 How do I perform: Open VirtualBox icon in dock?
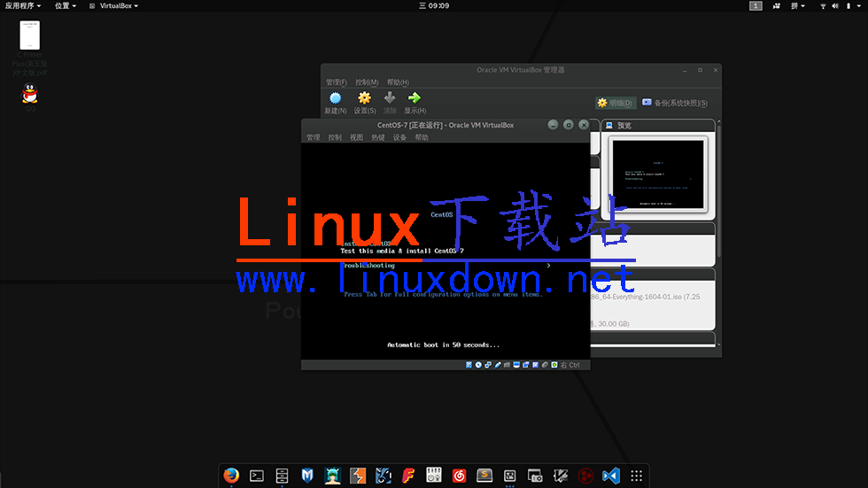[x=510, y=476]
